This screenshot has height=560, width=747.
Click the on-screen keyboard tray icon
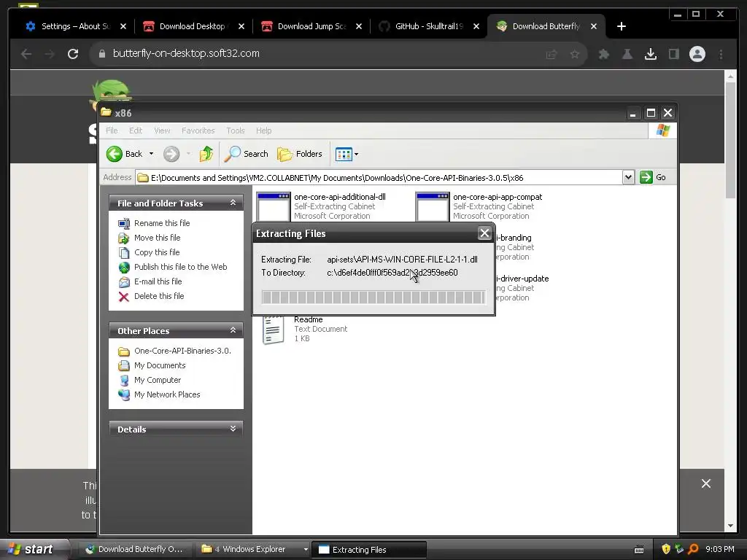[x=639, y=550]
